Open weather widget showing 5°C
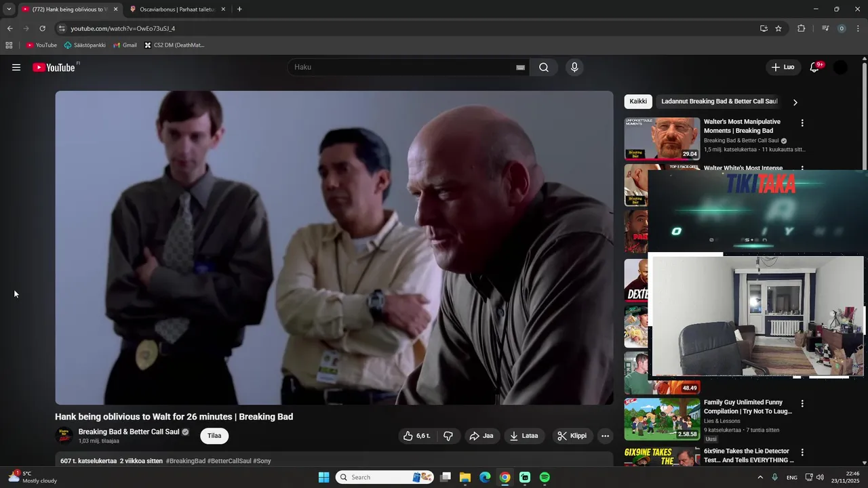Screen dimensions: 868x488 [x=33, y=477]
